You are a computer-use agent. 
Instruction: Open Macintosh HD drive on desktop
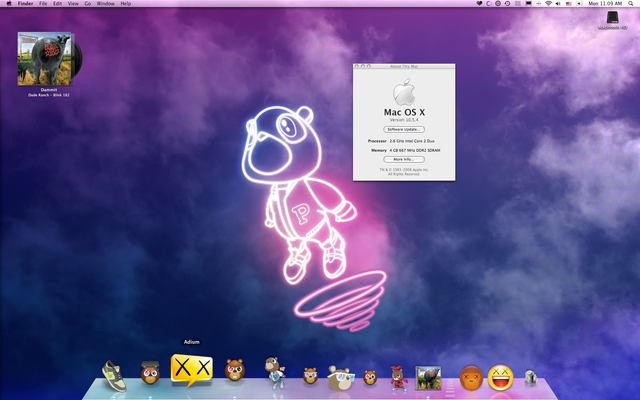pyautogui.click(x=612, y=20)
